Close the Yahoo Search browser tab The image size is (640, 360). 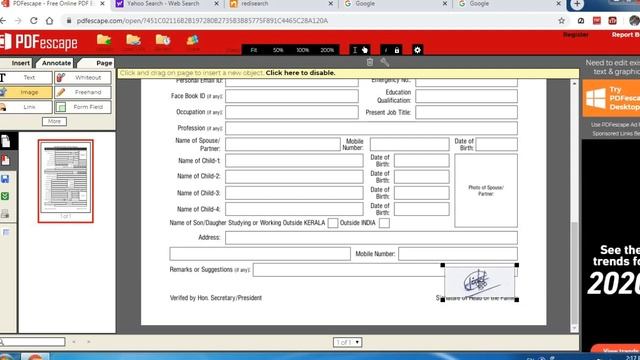216,4
